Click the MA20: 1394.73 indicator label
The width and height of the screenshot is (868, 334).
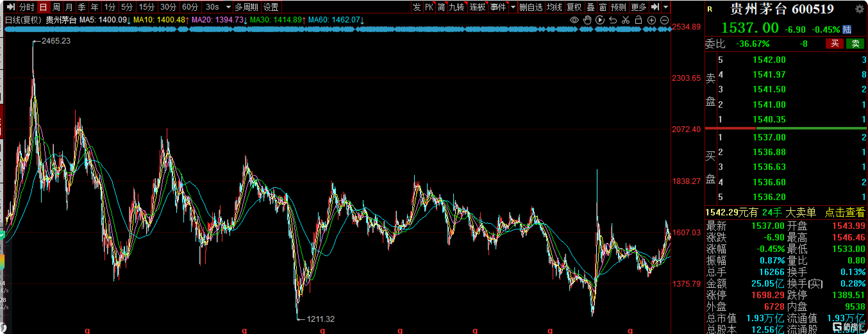tap(220, 20)
